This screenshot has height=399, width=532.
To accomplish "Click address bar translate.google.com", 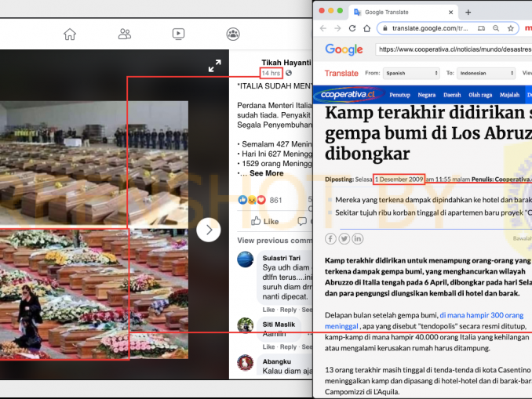I will tap(429, 28).
